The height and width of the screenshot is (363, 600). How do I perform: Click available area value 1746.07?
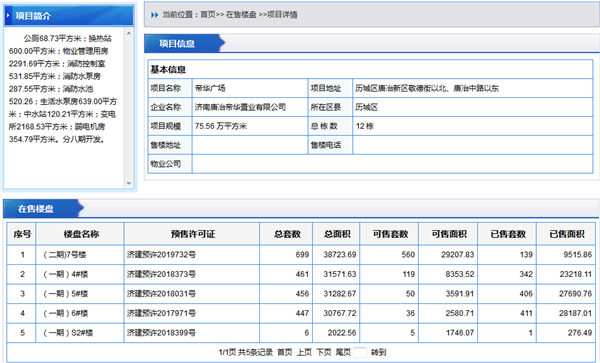pyautogui.click(x=460, y=333)
